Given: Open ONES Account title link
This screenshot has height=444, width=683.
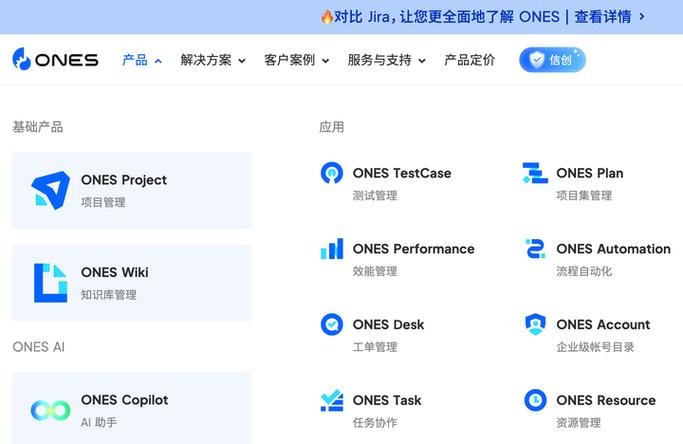Looking at the screenshot, I should pos(603,325).
